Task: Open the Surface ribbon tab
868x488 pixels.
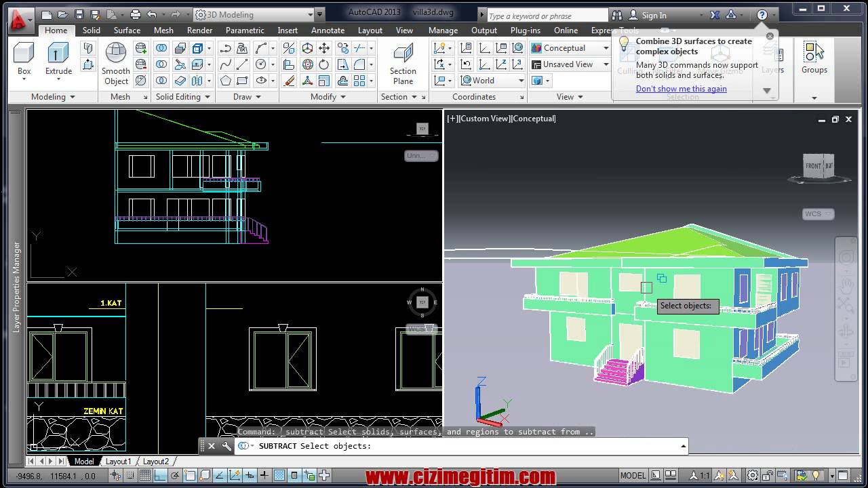Action: [x=127, y=30]
